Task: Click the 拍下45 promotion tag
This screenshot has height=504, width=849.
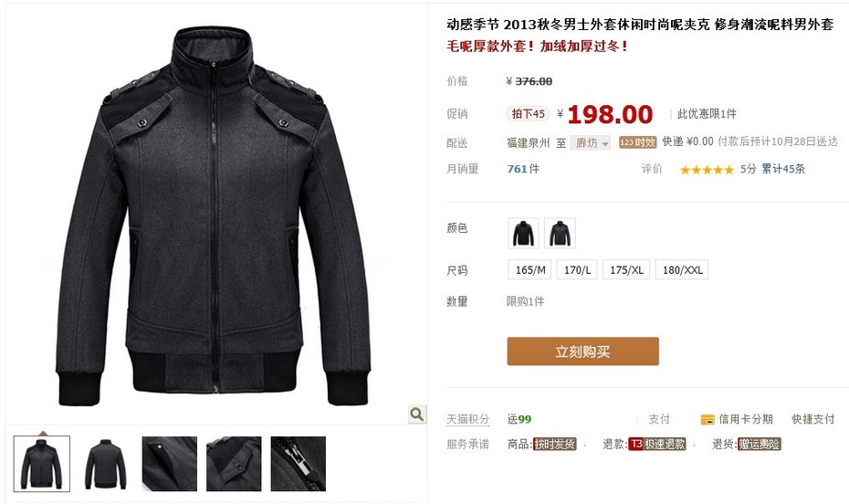Action: pyautogui.click(x=528, y=114)
